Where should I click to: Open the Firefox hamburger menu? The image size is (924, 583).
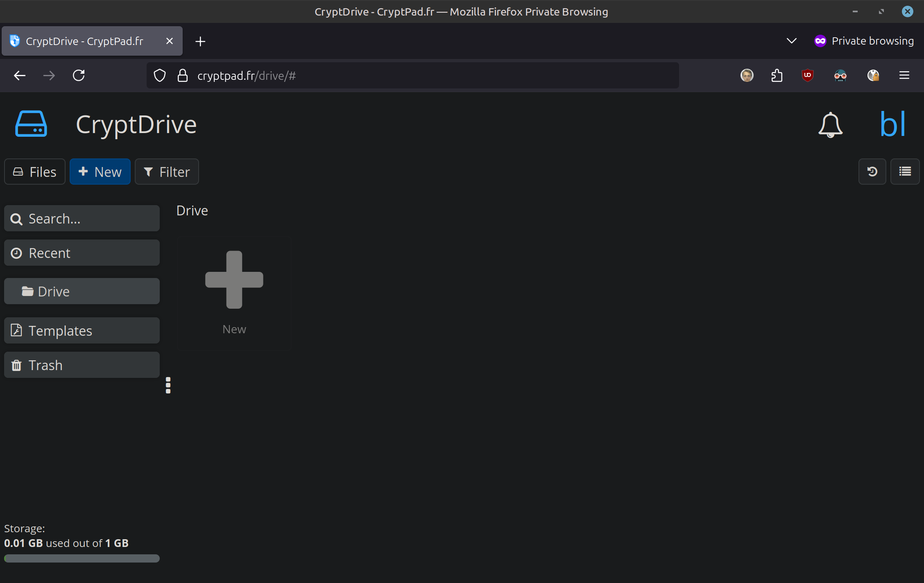904,75
